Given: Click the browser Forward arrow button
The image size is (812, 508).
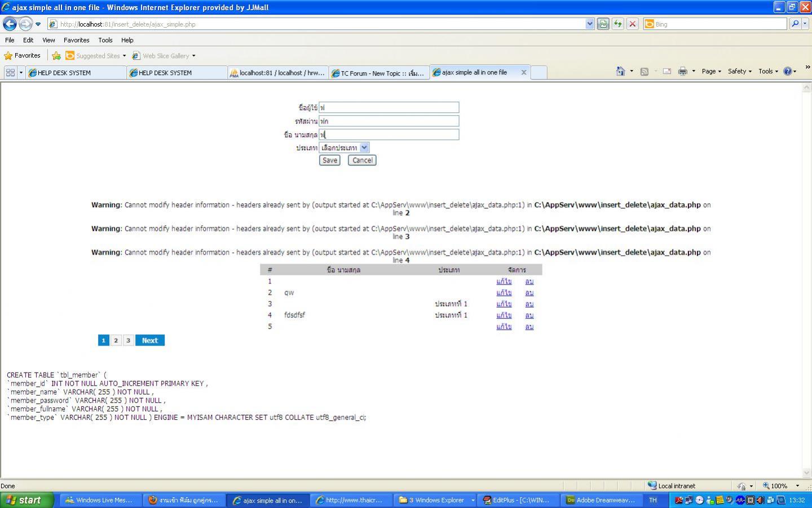Looking at the screenshot, I should tap(25, 24).
